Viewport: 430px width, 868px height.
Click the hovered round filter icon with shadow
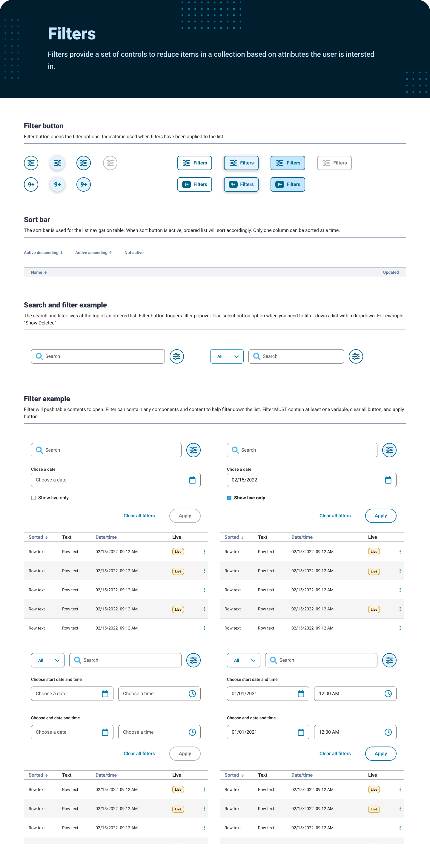pyautogui.click(x=57, y=163)
